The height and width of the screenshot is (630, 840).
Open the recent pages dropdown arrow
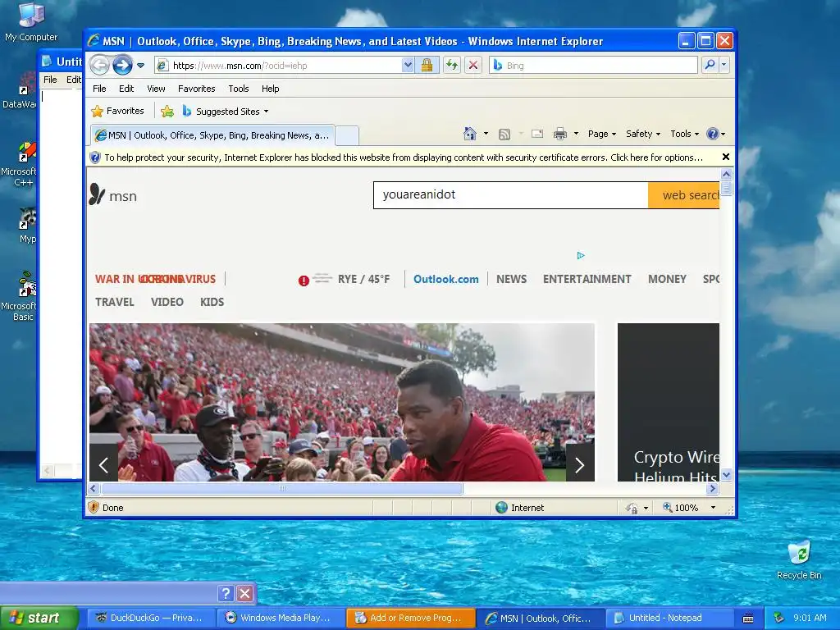point(140,66)
